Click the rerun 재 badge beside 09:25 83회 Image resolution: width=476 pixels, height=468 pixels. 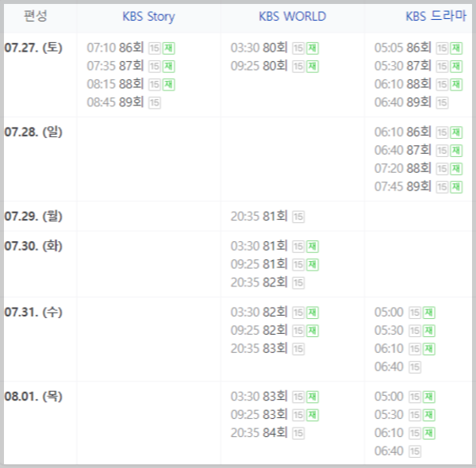tap(313, 415)
